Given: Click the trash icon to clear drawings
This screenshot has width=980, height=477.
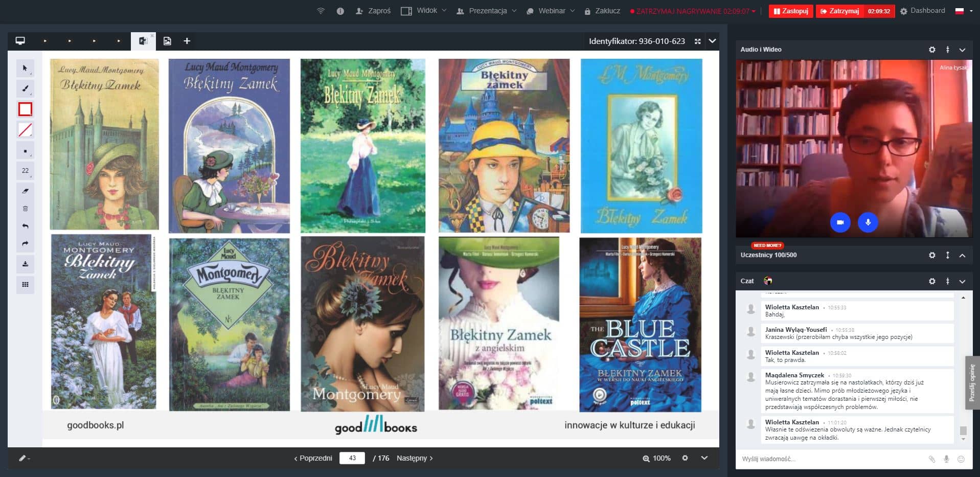Looking at the screenshot, I should click(x=25, y=209).
